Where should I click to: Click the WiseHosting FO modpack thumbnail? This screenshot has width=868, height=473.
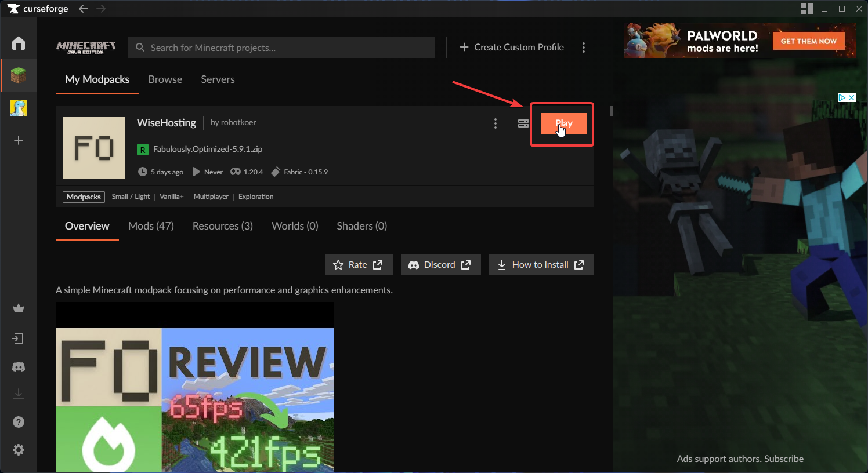(x=94, y=148)
